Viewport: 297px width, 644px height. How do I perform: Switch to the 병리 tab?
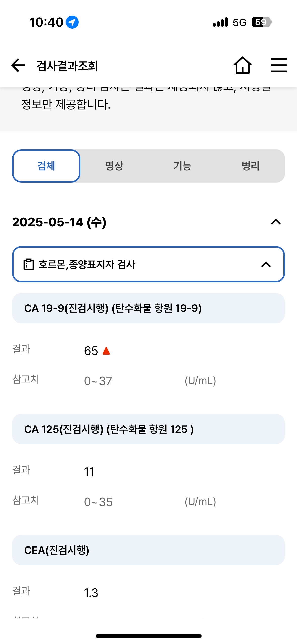click(250, 166)
